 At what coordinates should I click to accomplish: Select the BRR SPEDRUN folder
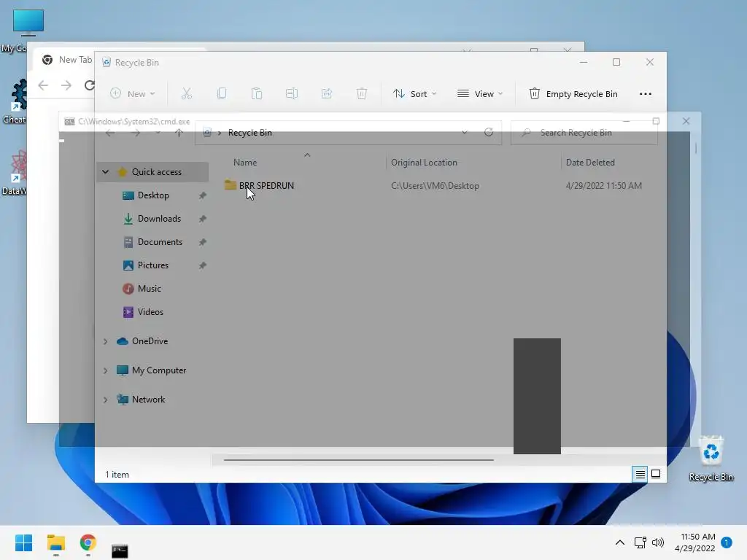click(259, 185)
